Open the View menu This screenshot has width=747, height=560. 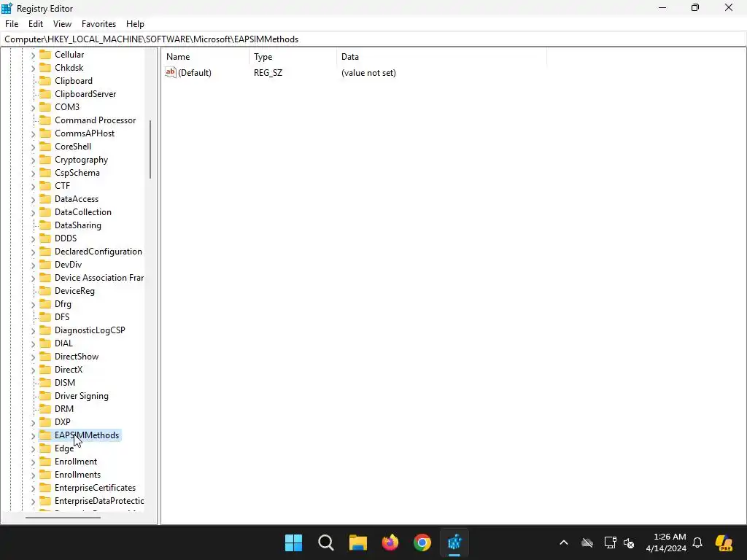62,24
